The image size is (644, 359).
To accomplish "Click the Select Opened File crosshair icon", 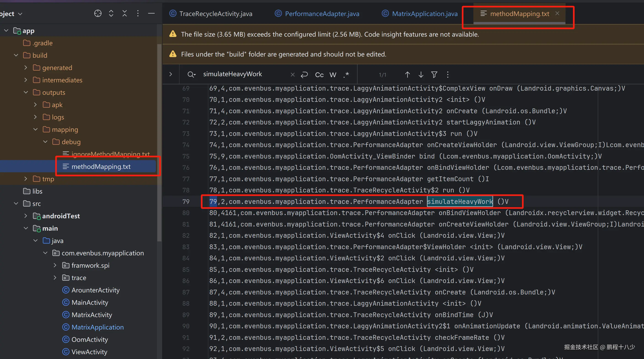I will click(x=98, y=13).
